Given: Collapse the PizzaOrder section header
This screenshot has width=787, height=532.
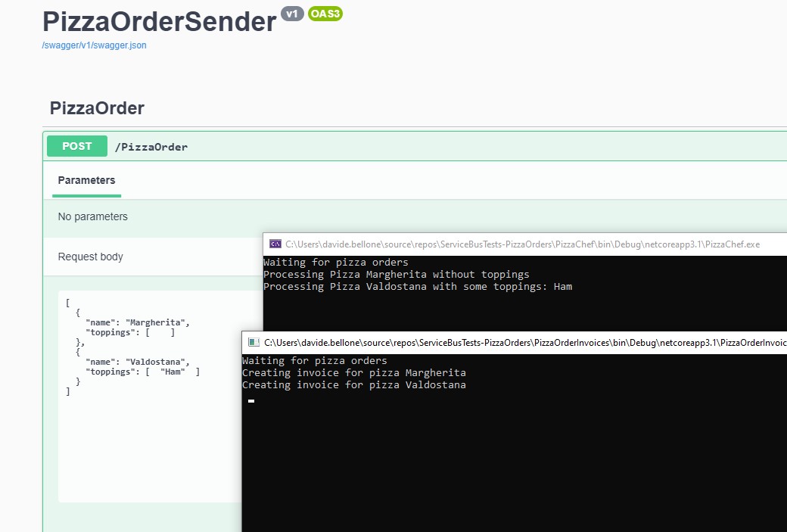Looking at the screenshot, I should (97, 108).
